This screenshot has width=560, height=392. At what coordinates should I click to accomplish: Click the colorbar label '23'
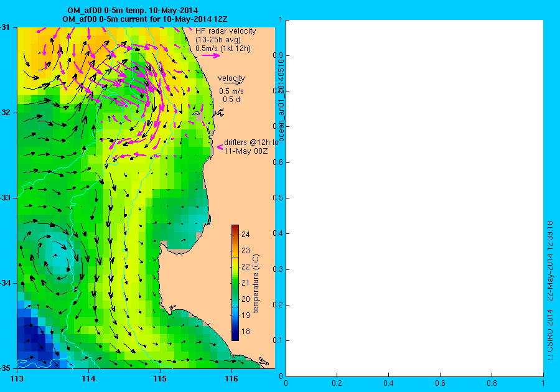[x=246, y=251]
